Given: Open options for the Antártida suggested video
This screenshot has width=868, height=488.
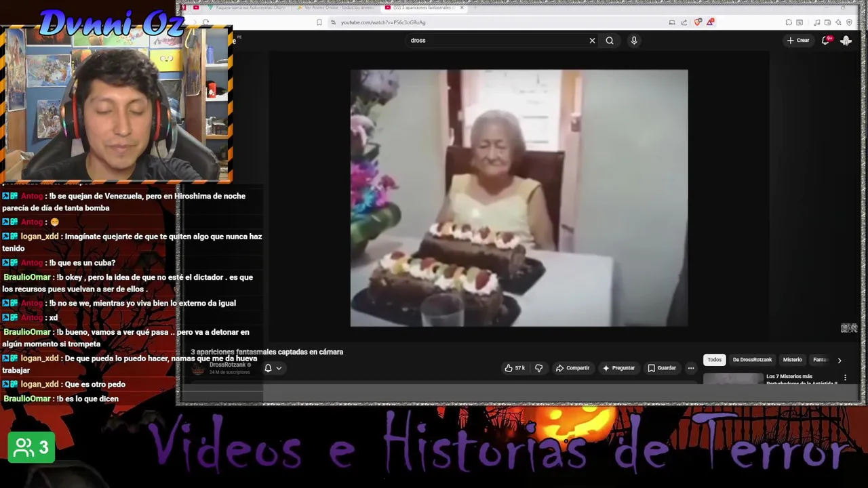Looking at the screenshot, I should tap(845, 378).
